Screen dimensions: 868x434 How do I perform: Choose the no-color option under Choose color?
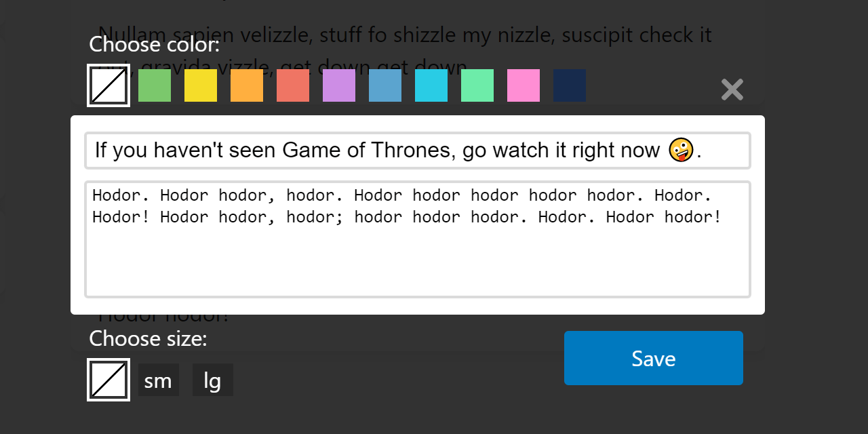tap(108, 85)
